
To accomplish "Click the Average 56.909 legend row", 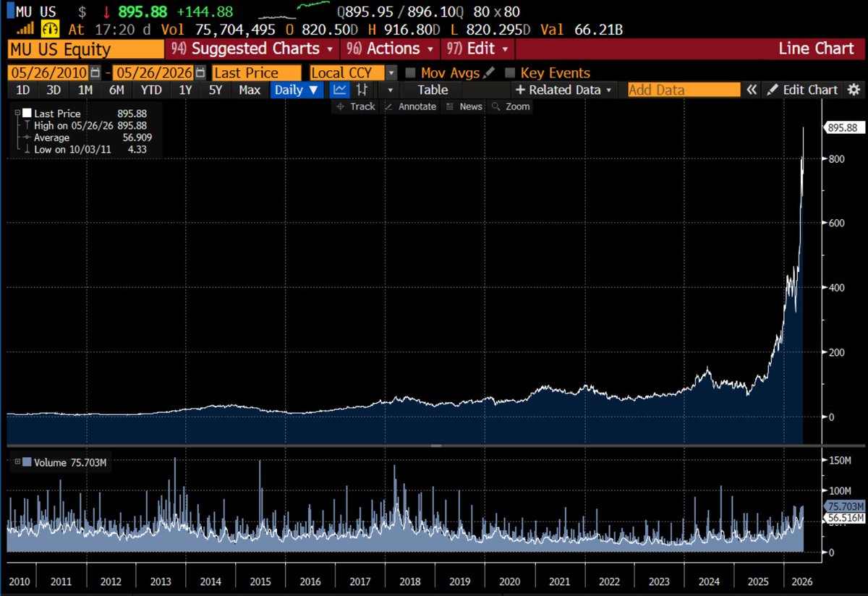I will coord(88,137).
